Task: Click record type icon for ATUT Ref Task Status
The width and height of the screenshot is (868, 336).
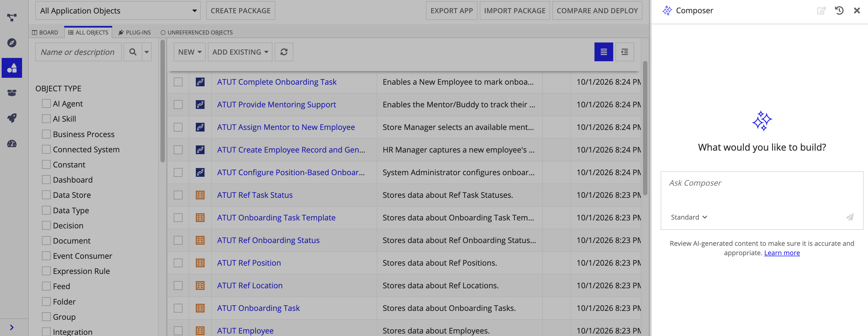Action: pyautogui.click(x=200, y=195)
